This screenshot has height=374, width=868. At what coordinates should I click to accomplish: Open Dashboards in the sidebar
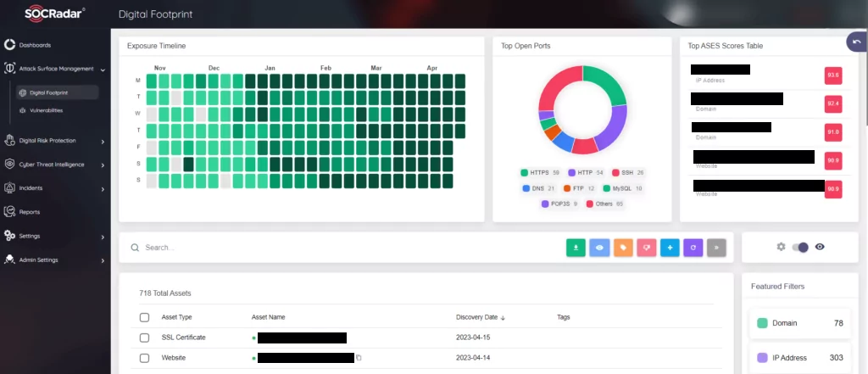coord(35,45)
